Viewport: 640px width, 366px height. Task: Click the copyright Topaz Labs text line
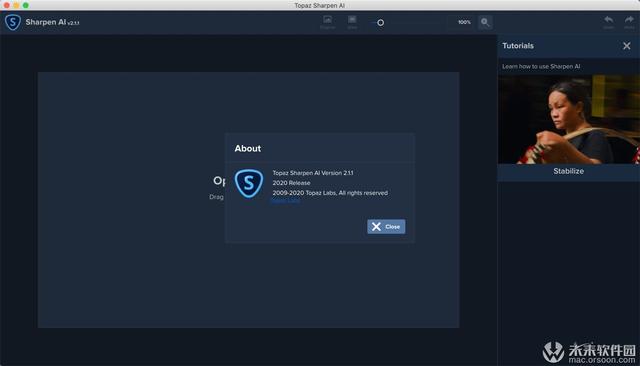330,193
